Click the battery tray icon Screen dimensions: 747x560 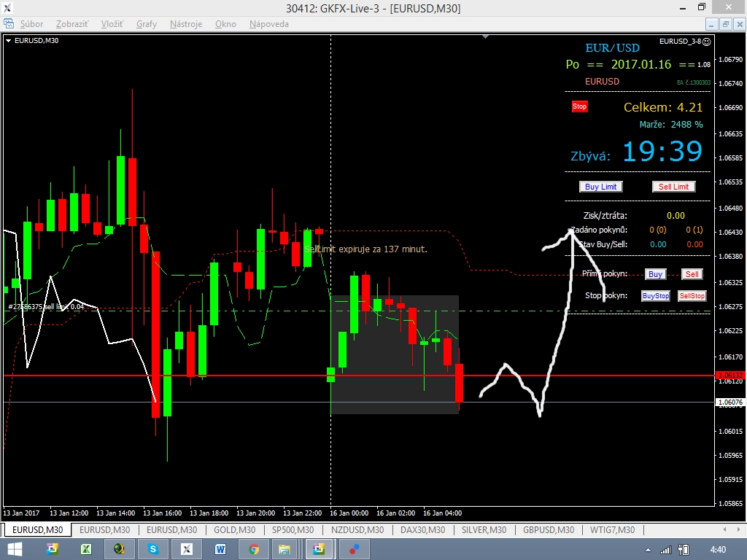point(684,550)
